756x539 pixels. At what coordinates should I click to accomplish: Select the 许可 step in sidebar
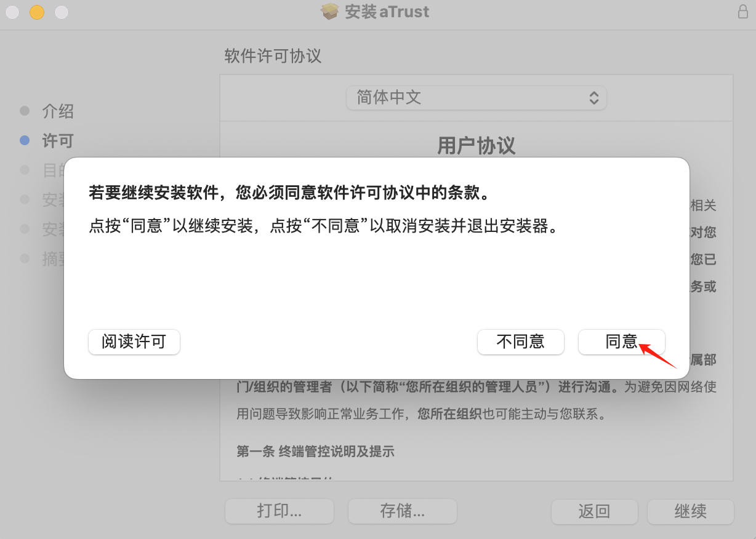click(58, 141)
